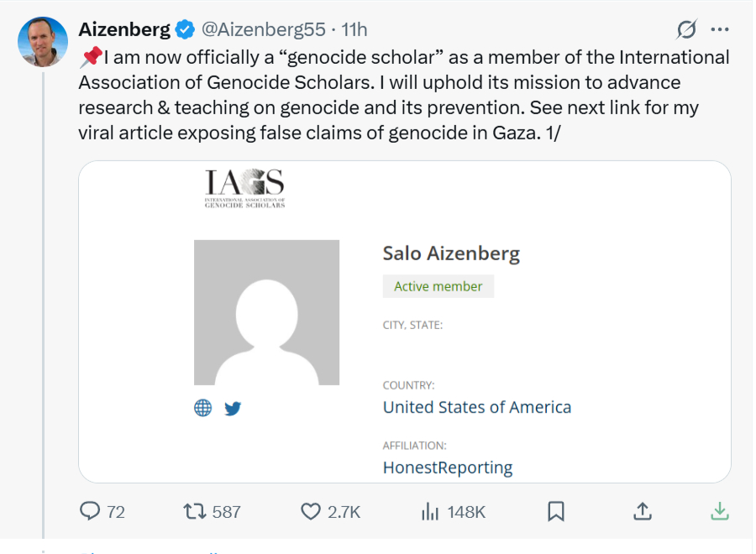Image resolution: width=756 pixels, height=554 pixels.
Task: Click the globe website icon in card
Action: [x=202, y=408]
